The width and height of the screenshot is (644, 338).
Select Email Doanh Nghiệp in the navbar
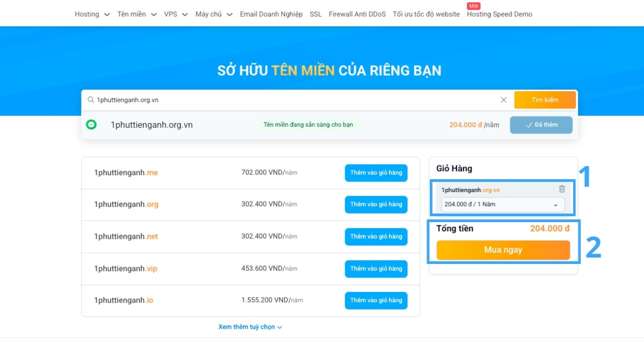tap(271, 14)
